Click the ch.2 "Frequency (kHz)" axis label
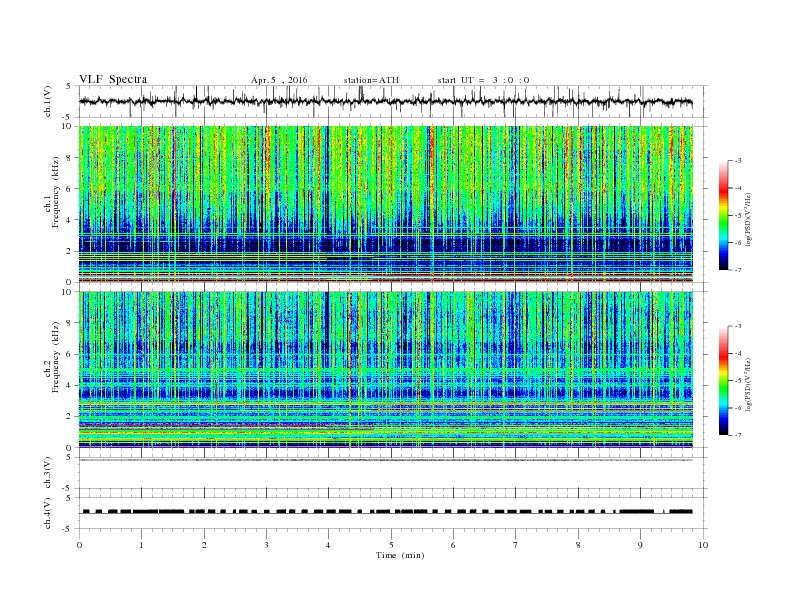 pos(55,357)
